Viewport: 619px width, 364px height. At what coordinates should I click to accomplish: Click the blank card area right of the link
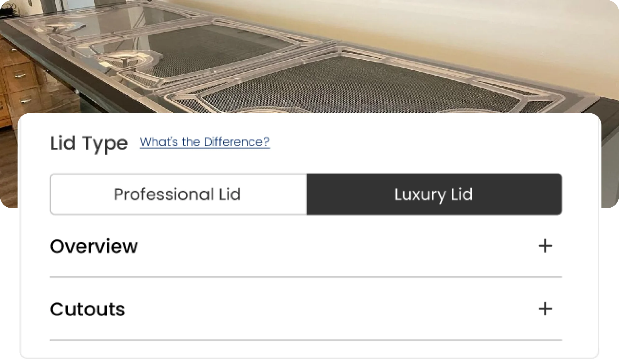418,142
